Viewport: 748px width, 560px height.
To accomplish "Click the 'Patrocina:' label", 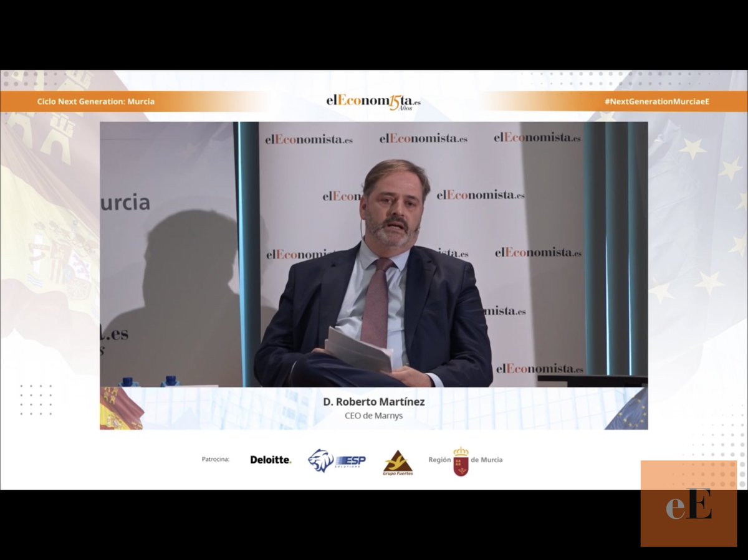I will (x=216, y=460).
